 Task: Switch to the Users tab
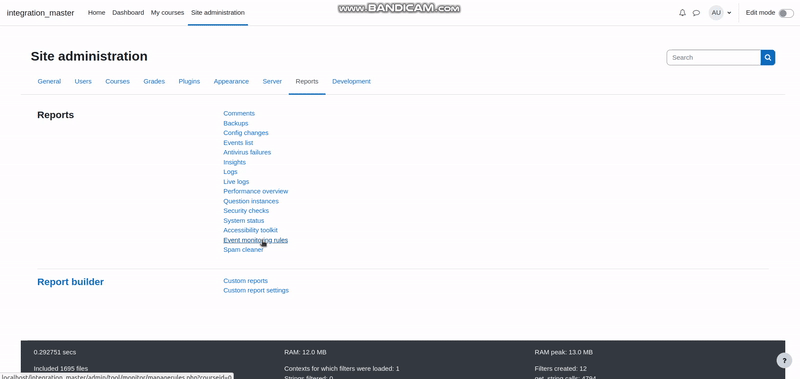pyautogui.click(x=83, y=82)
